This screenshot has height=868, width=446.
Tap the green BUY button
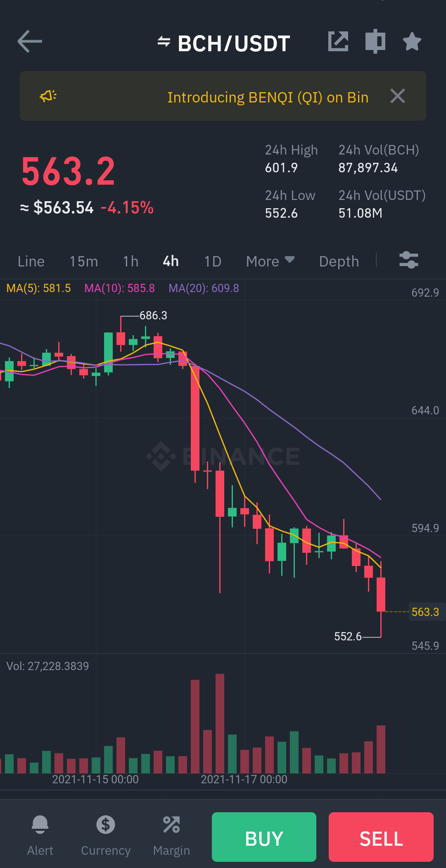(x=264, y=837)
